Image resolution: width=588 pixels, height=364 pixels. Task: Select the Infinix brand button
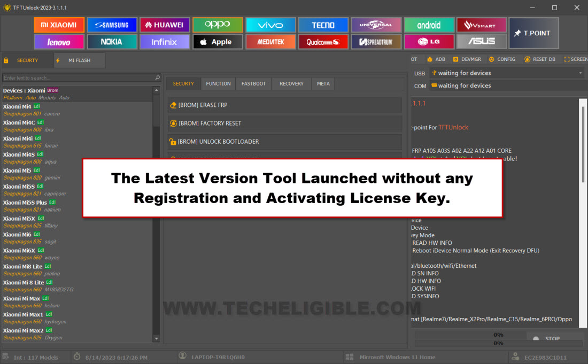pos(165,42)
